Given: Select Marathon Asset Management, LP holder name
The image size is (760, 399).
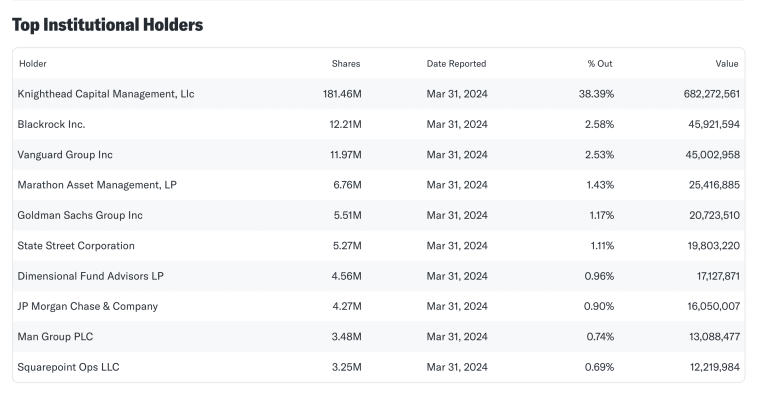Looking at the screenshot, I should (97, 185).
